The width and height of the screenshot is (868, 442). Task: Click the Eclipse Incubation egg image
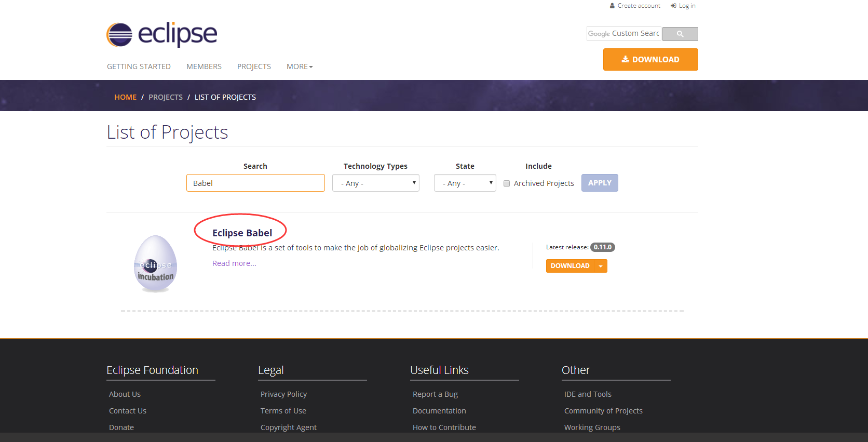point(155,264)
